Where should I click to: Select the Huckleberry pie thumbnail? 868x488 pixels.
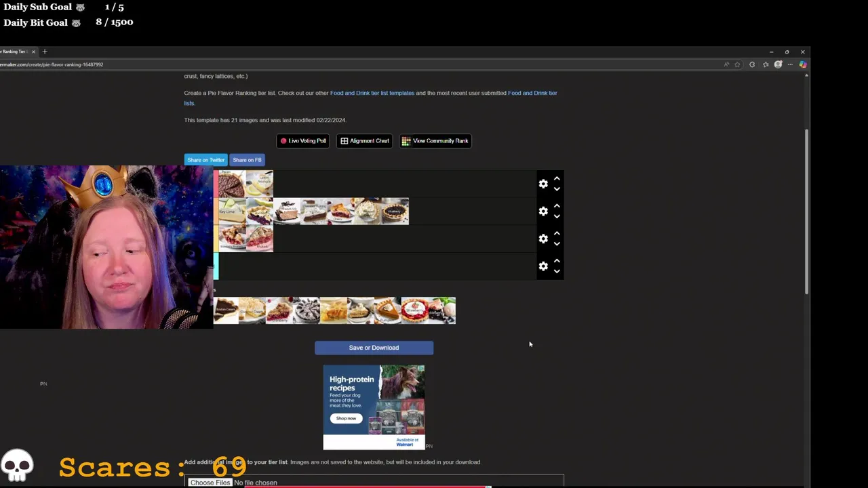(x=442, y=310)
